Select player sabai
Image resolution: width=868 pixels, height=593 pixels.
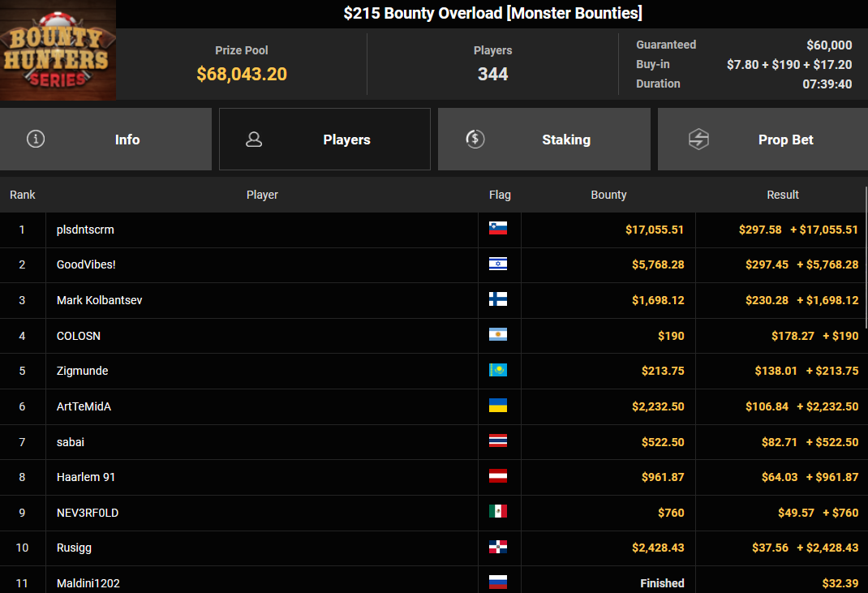tap(71, 442)
